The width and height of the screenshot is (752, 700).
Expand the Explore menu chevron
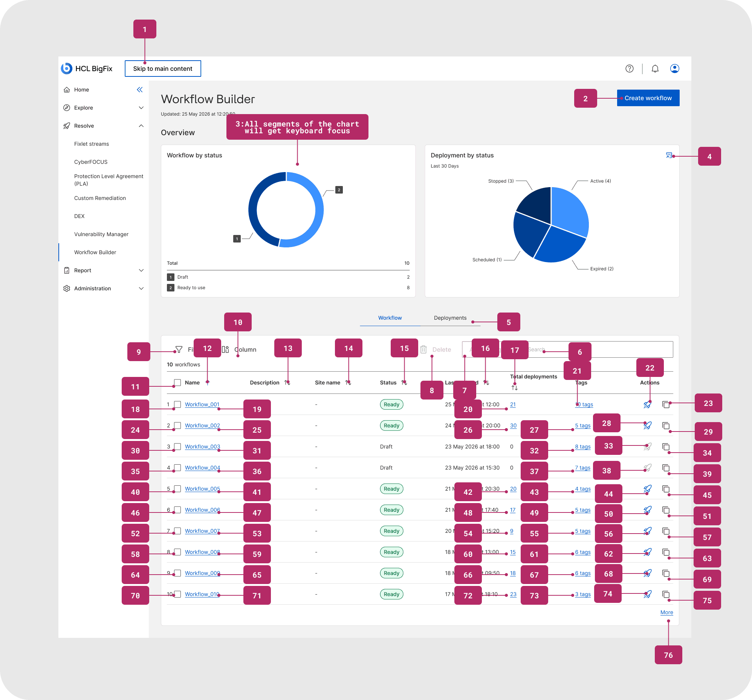coord(141,108)
